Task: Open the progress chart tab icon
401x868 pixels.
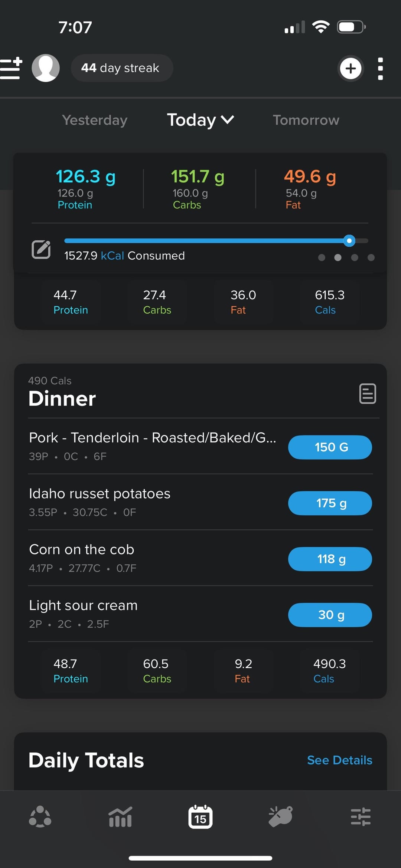Action: [x=120, y=817]
